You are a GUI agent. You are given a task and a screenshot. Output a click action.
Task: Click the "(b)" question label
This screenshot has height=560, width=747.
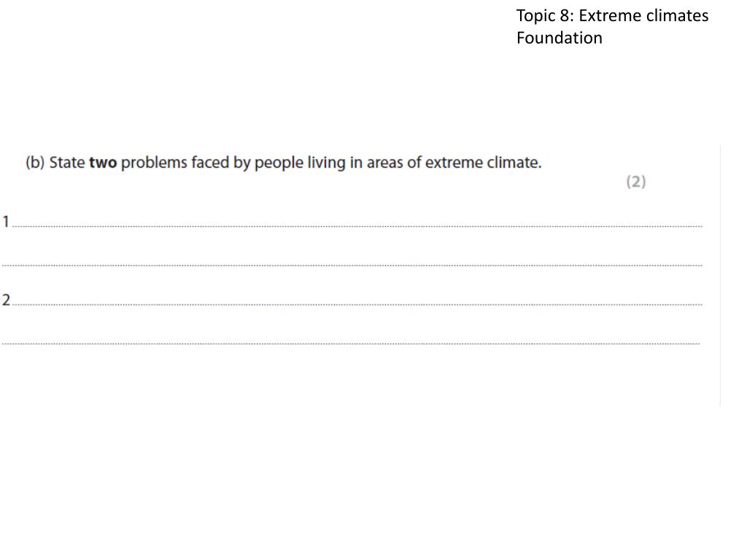(x=35, y=163)
